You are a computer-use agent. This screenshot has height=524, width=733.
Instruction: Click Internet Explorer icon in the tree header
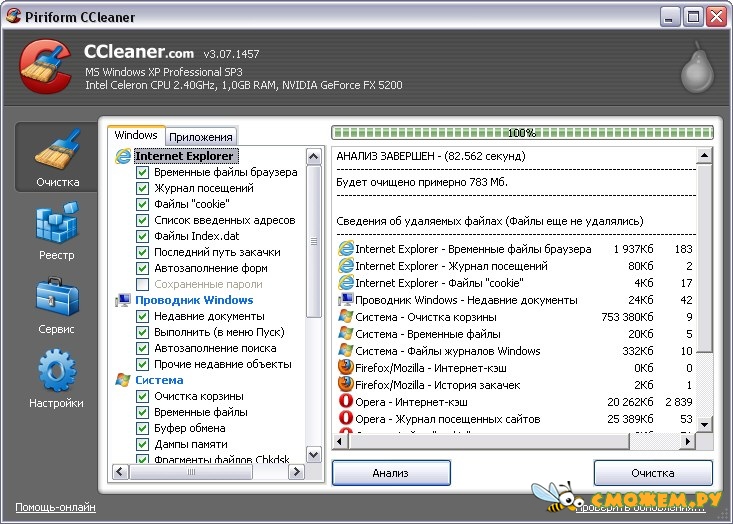click(123, 156)
